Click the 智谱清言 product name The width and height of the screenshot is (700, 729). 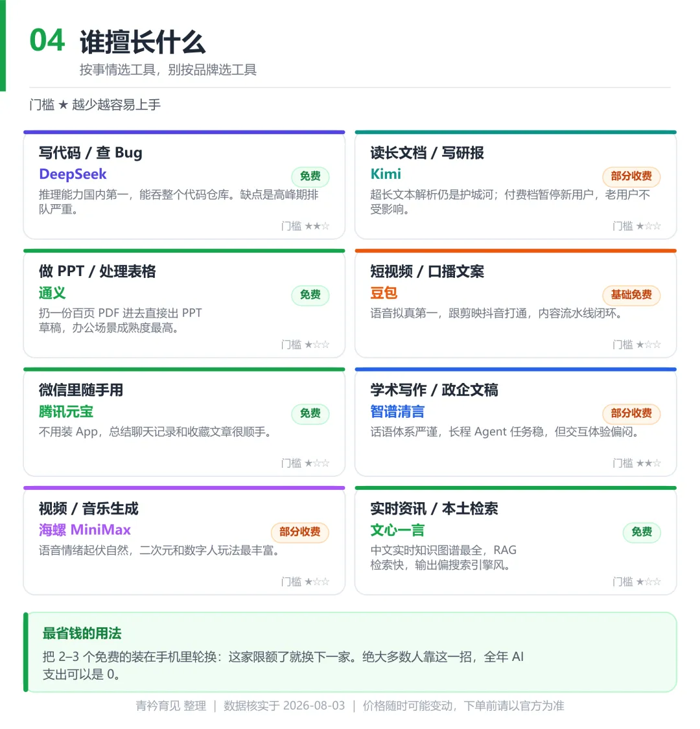tap(397, 411)
